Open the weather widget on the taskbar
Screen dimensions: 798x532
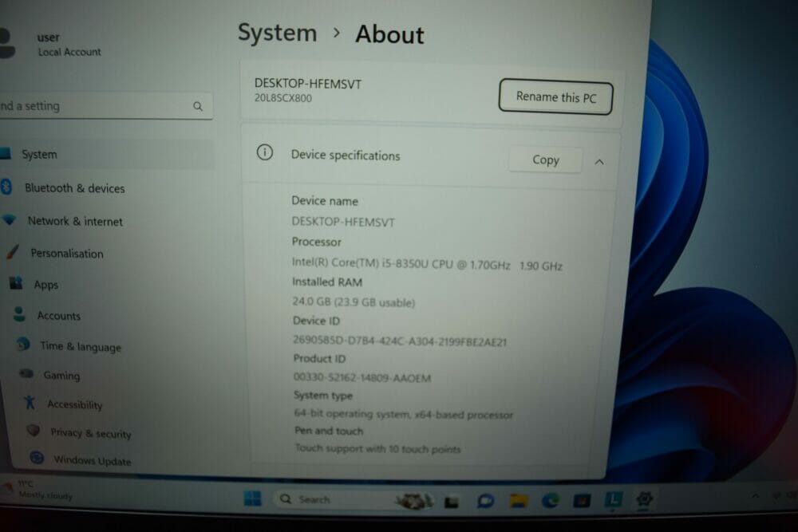[37, 489]
